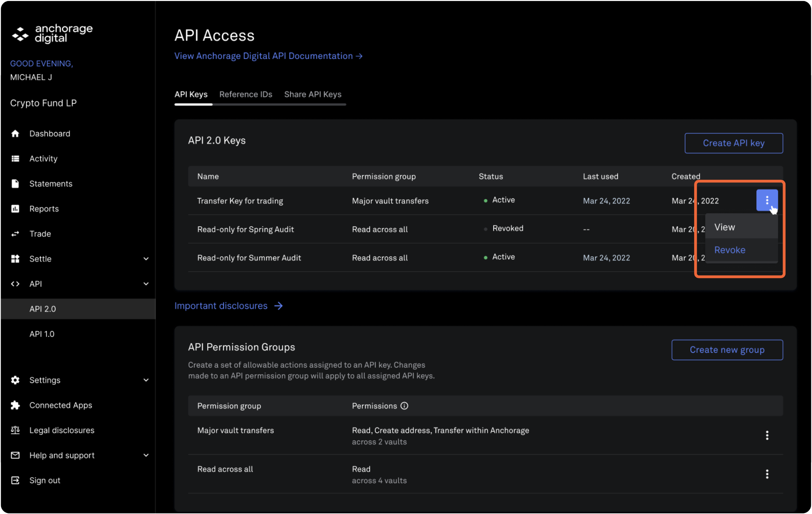Open the Important disclosures link
Viewport: 812px width, 514px height.
[228, 306]
